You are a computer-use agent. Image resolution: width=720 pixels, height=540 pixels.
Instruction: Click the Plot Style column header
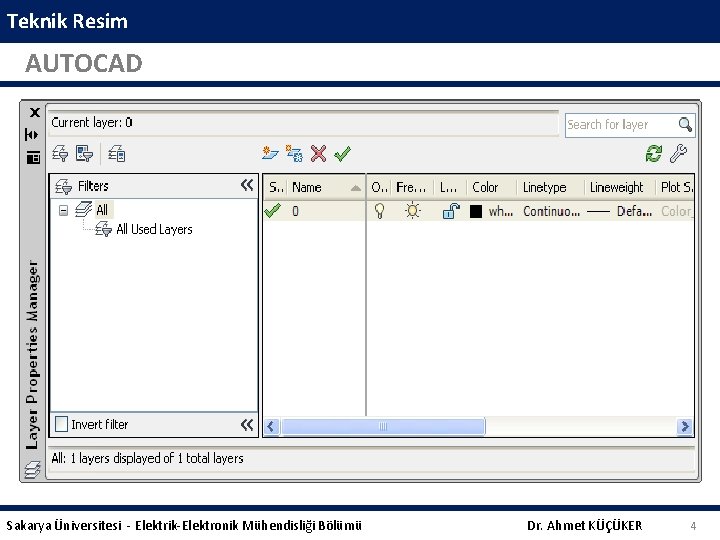coord(675,187)
